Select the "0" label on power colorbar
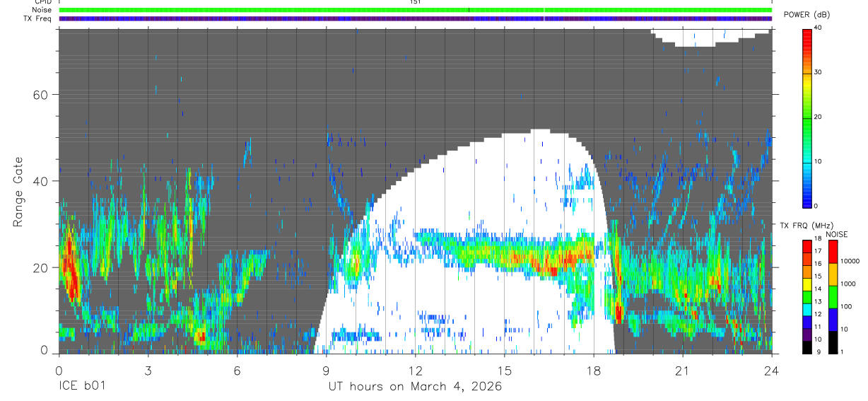Screen dimensions: 868x401 [816, 206]
